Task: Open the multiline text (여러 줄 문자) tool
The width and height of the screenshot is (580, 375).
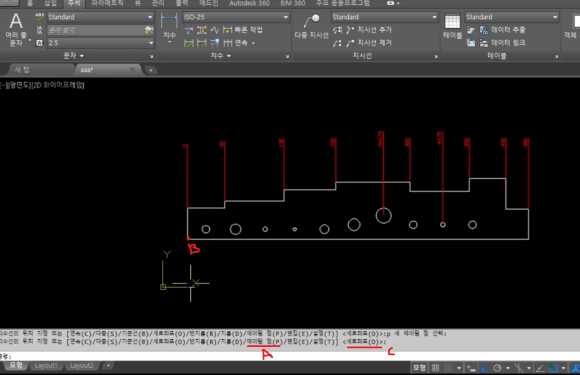Action: (x=16, y=30)
